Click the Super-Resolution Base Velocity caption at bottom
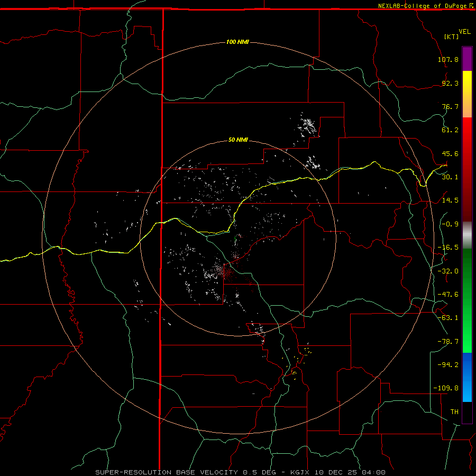 point(241,472)
